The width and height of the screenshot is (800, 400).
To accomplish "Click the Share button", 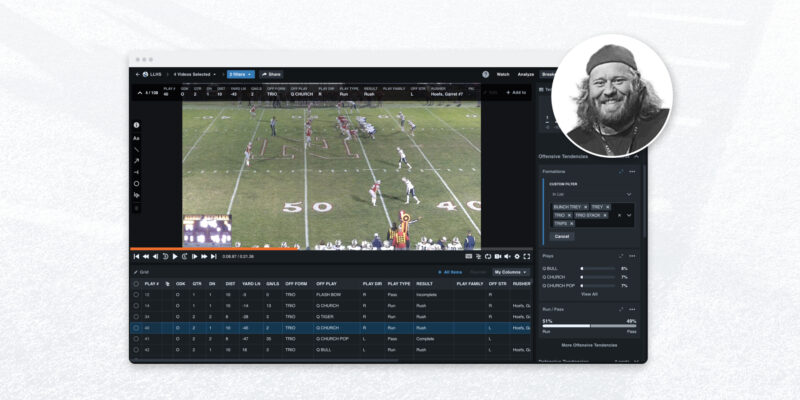I will pyautogui.click(x=271, y=74).
